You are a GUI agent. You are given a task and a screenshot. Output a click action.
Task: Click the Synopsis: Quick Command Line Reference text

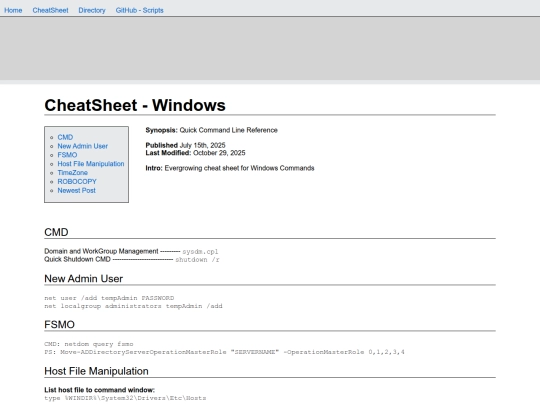pyautogui.click(x=211, y=130)
